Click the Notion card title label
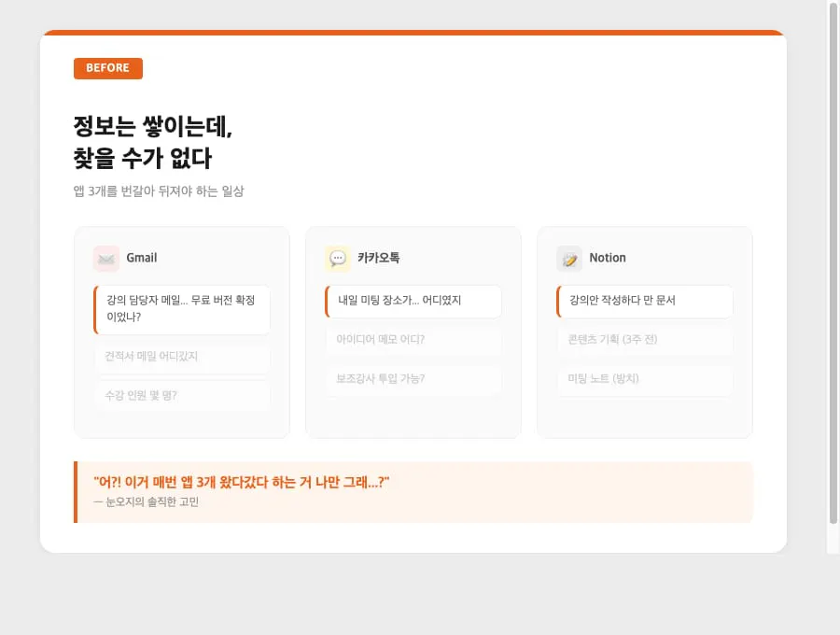The width and height of the screenshot is (840, 635). click(x=608, y=258)
